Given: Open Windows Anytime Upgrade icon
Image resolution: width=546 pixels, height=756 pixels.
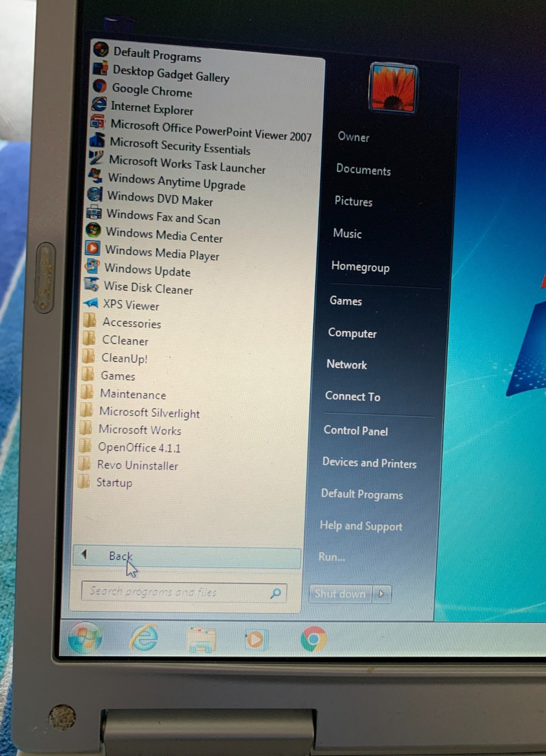Looking at the screenshot, I should coord(96,176).
